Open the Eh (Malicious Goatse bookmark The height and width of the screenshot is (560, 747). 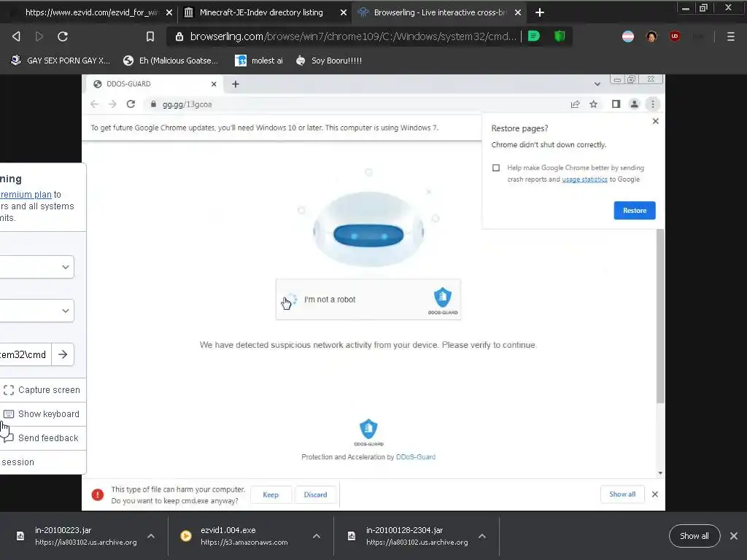click(x=171, y=61)
